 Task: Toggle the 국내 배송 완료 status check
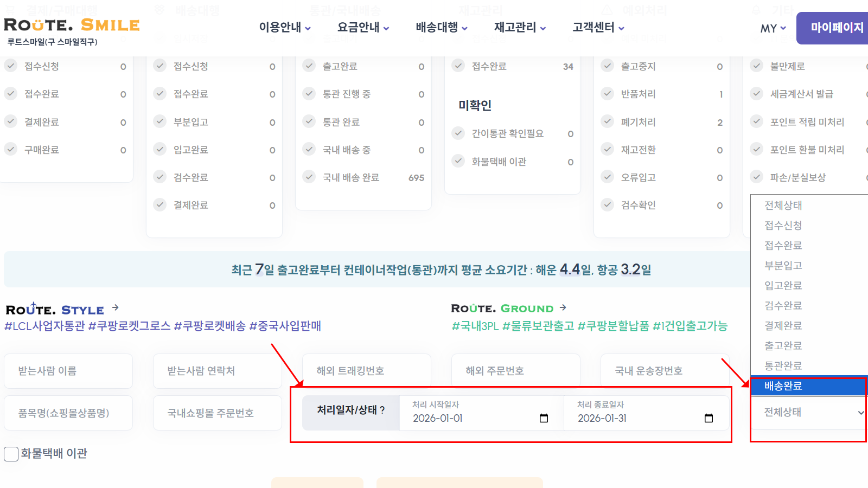pyautogui.click(x=309, y=176)
